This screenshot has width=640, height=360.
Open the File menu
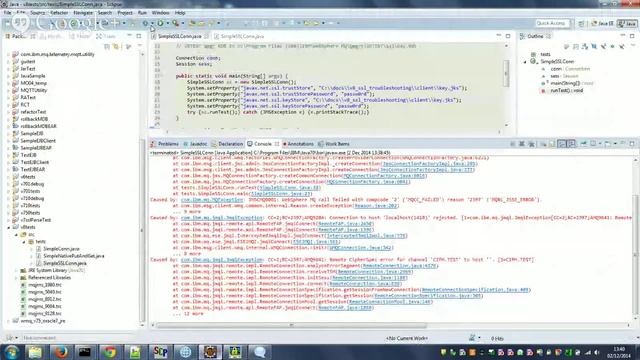[x=7, y=13]
